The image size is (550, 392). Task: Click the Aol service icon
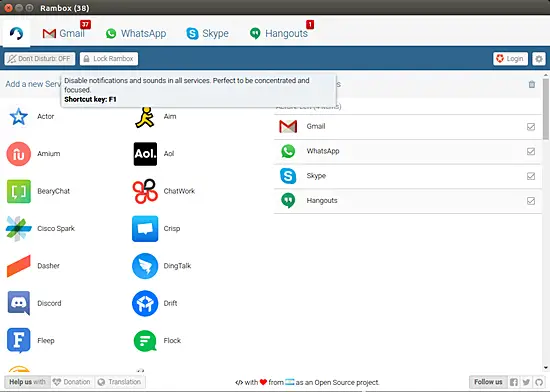pos(145,154)
